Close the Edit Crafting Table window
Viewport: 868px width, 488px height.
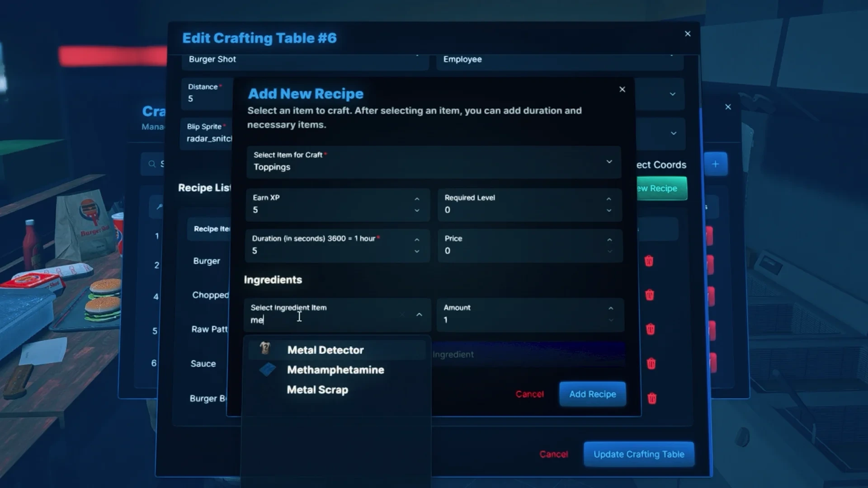[688, 34]
